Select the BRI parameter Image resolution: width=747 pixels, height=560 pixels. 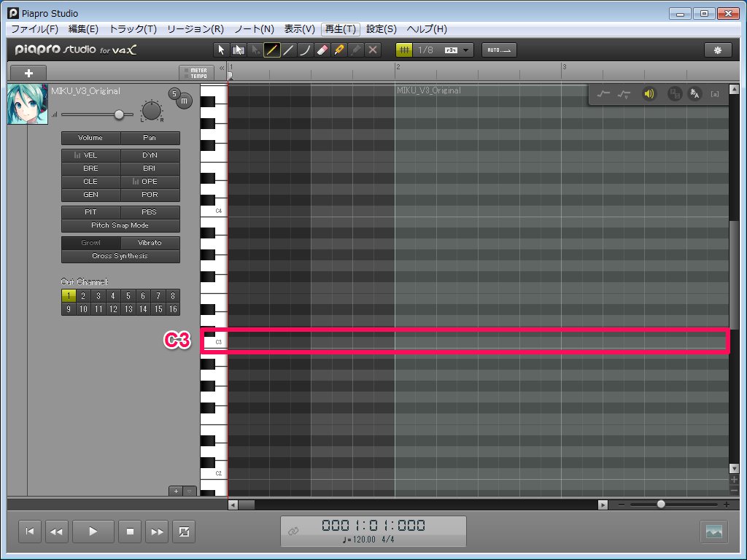point(150,168)
